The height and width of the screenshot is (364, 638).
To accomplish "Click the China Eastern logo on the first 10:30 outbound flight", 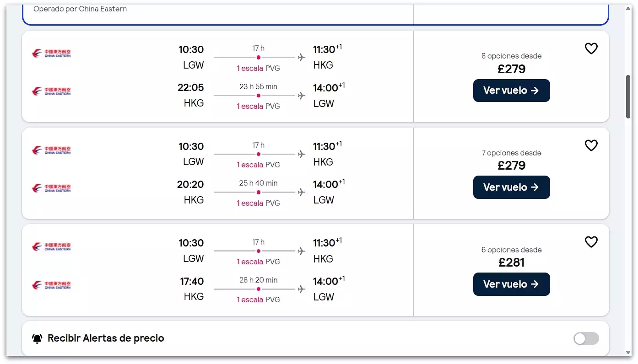I will pyautogui.click(x=52, y=54).
